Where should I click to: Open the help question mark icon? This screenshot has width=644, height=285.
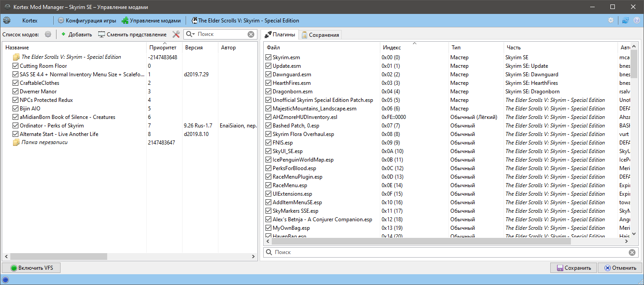[x=636, y=20]
